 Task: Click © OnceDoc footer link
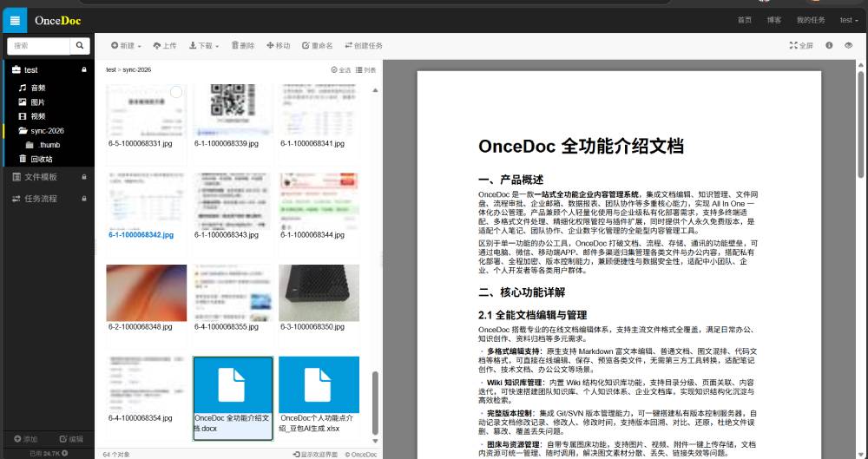pyautogui.click(x=361, y=455)
